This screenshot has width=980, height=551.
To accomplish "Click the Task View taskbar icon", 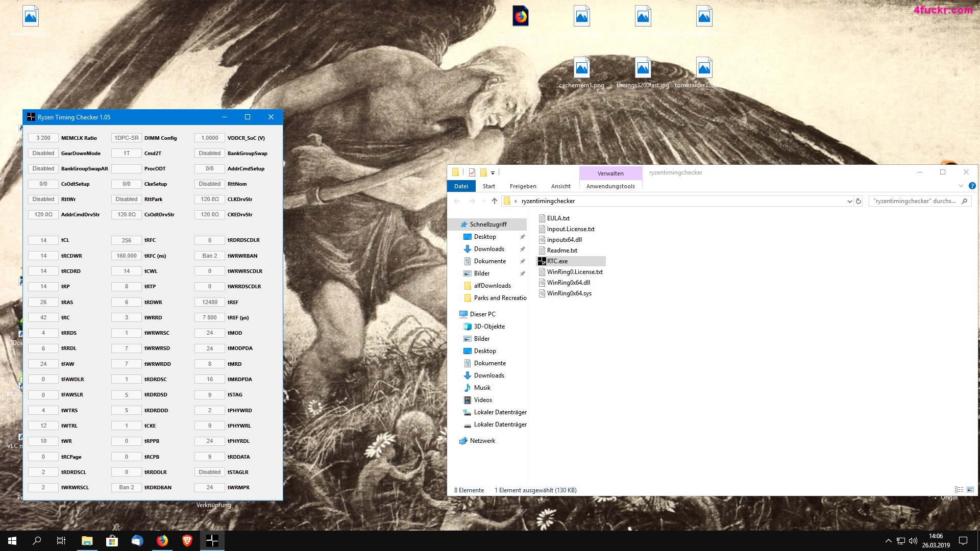I will coord(61,541).
